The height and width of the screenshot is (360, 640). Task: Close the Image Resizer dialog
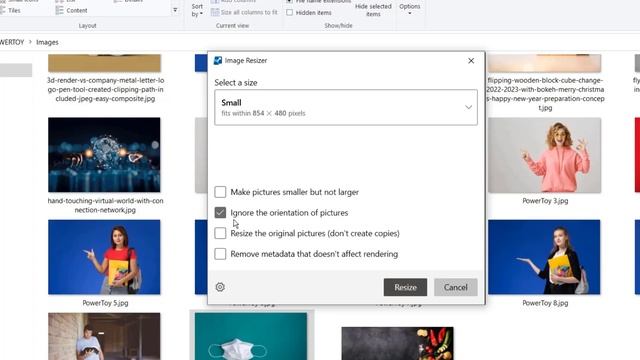(x=471, y=61)
